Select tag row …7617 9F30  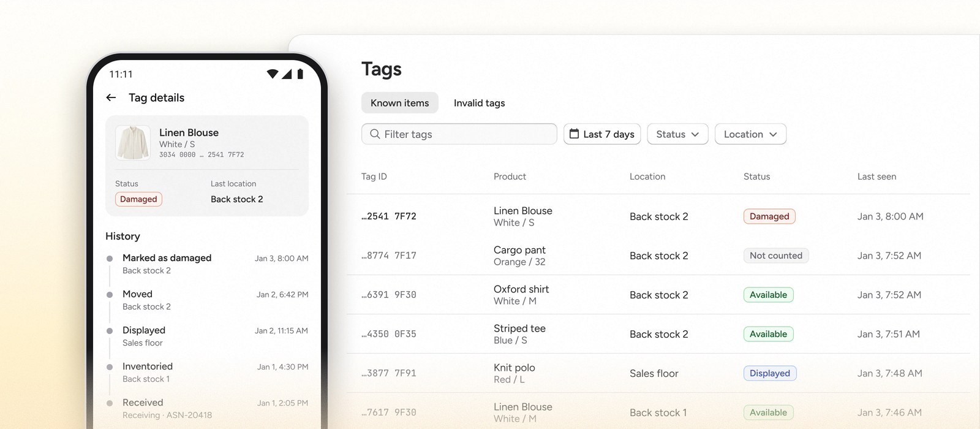point(658,411)
